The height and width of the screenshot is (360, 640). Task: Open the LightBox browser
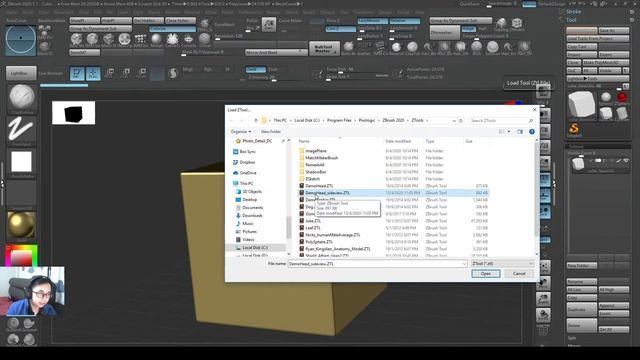[21, 73]
